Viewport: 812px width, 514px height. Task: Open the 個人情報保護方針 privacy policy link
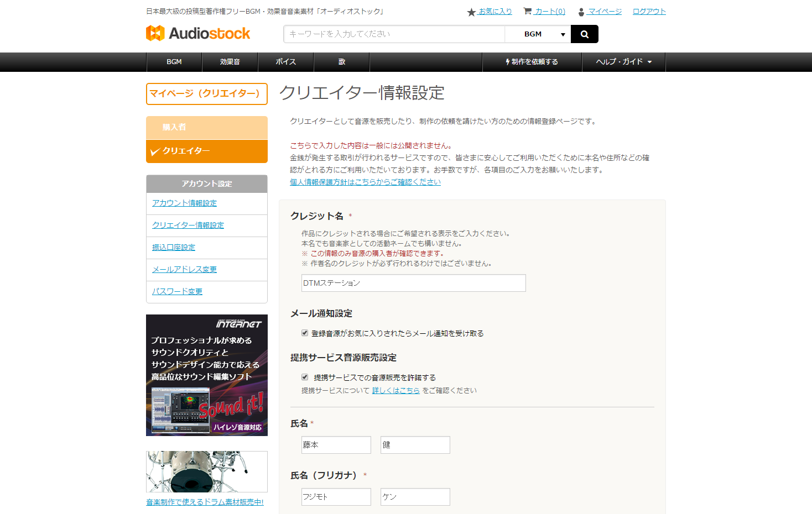[x=365, y=182]
